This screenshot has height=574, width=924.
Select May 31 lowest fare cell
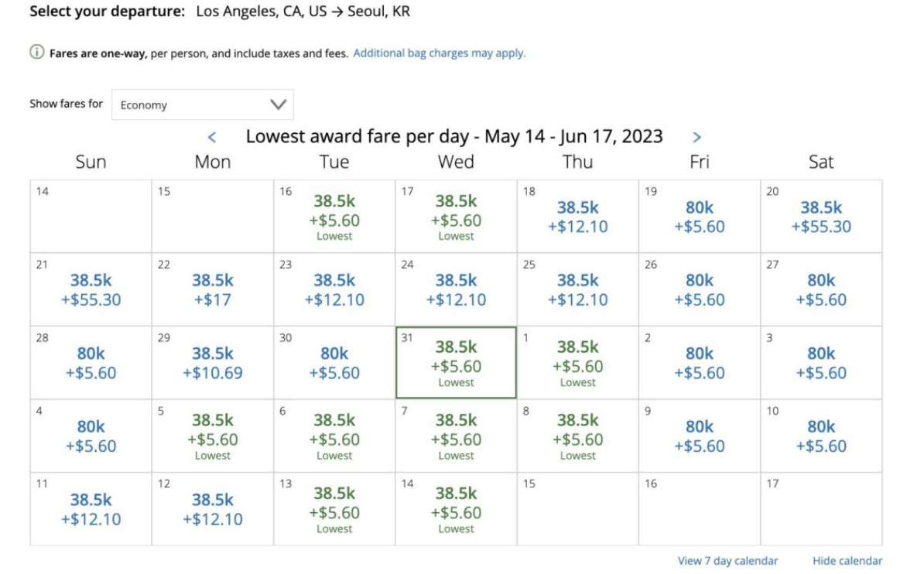pos(456,362)
